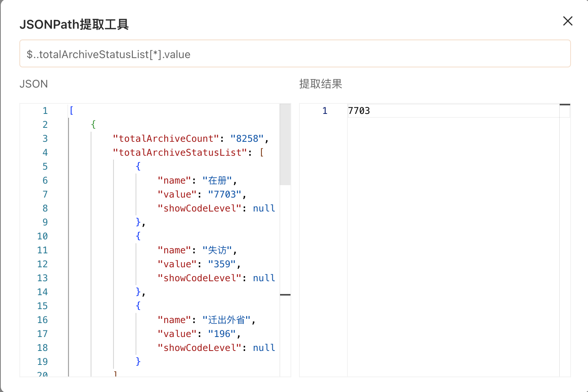Click the JSONPath expression input field
The image size is (588, 392).
pos(295,54)
